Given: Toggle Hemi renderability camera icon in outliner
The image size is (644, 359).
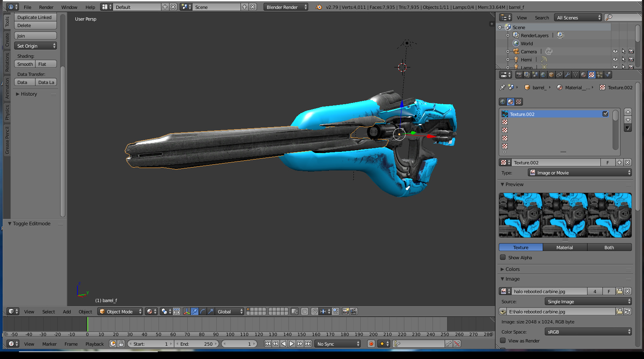Looking at the screenshot, I should [x=631, y=59].
